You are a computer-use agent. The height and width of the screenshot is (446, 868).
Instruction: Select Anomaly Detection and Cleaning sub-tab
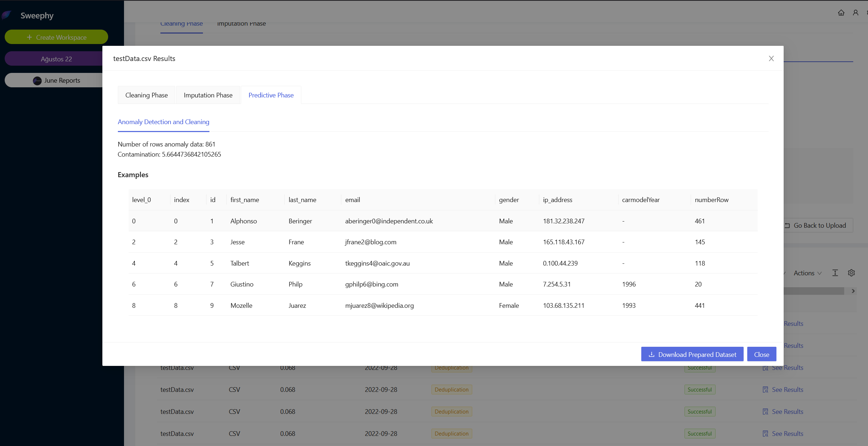pyautogui.click(x=163, y=122)
